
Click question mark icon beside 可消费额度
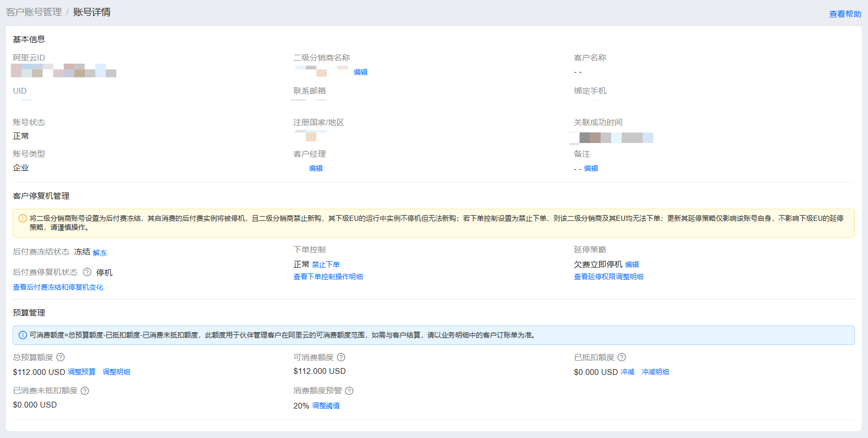(x=341, y=358)
